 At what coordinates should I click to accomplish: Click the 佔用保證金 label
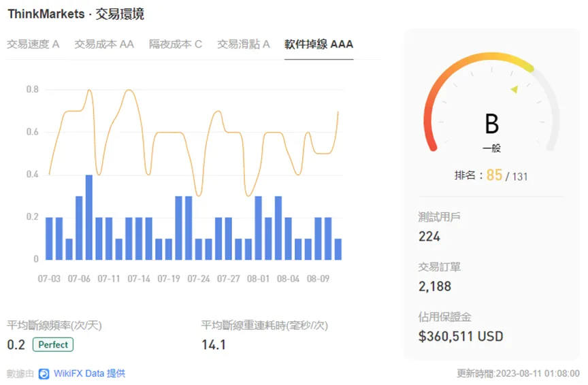coord(445,317)
